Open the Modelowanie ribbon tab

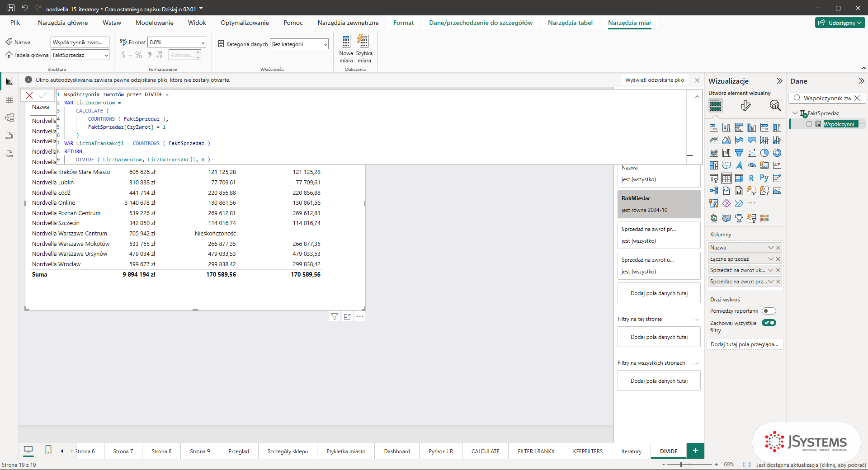coord(155,23)
